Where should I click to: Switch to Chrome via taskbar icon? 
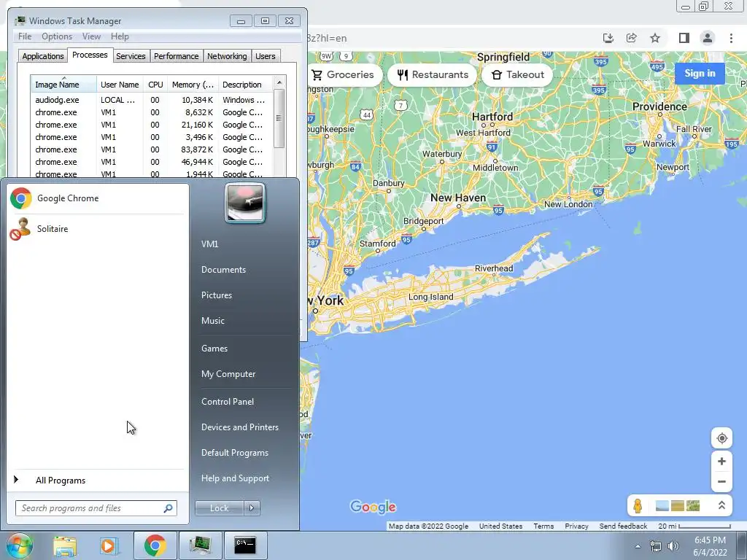[155, 545]
